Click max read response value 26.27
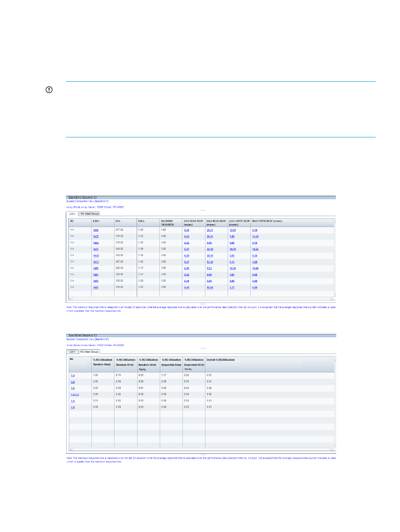Viewport: 400px width, 532px height. tap(210, 230)
